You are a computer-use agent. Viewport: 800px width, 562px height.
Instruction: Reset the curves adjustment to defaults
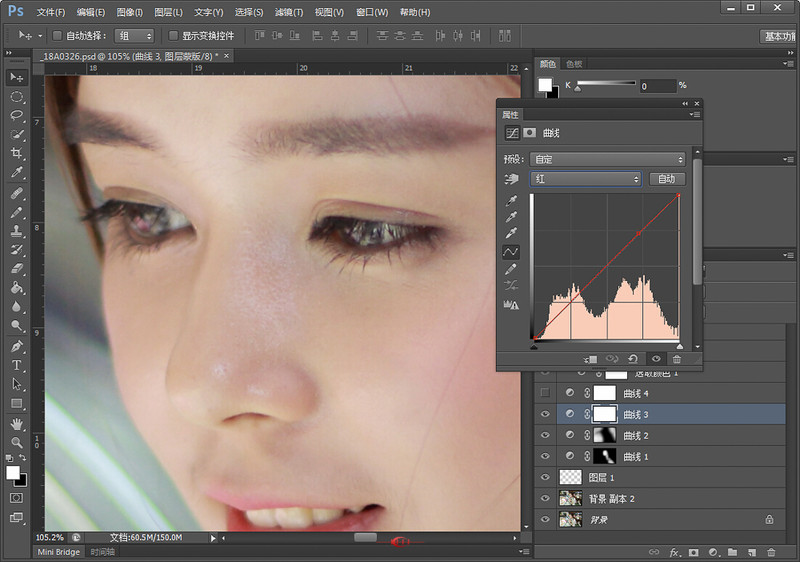click(633, 359)
